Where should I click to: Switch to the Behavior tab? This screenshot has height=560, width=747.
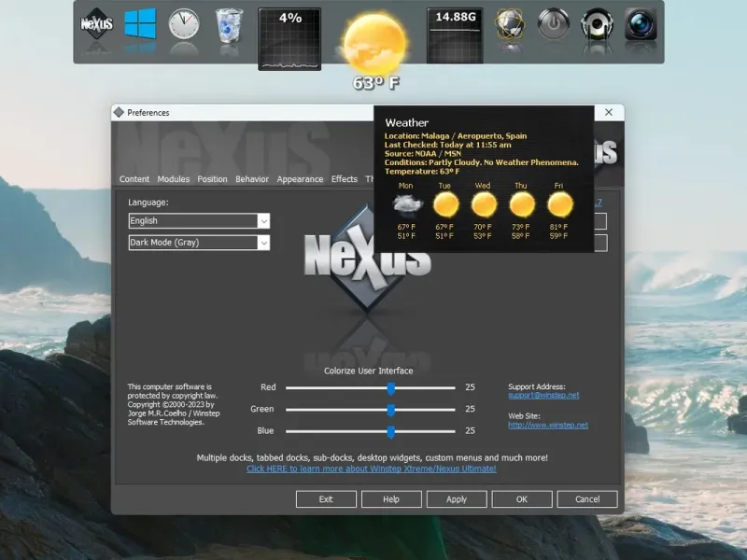click(x=252, y=179)
